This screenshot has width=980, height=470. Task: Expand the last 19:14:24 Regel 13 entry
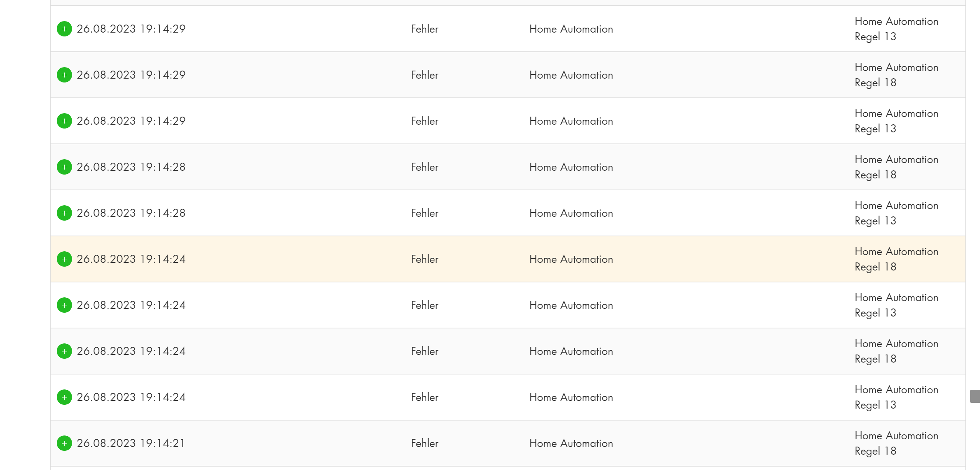[x=64, y=397]
